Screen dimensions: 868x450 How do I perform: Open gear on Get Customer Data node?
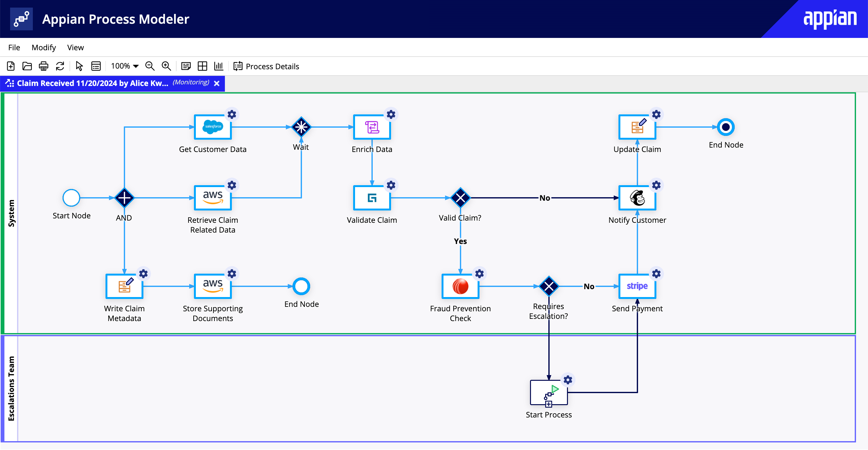(x=232, y=115)
